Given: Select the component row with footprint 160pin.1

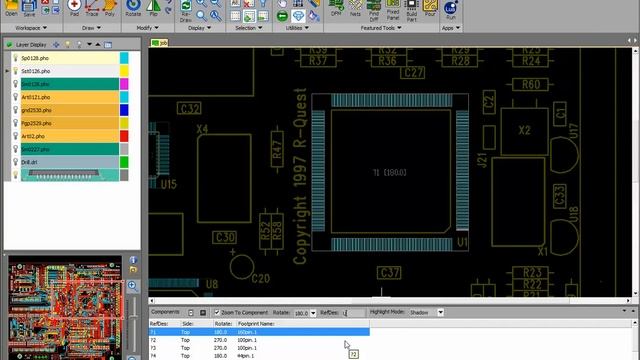Looking at the screenshot, I should (x=259, y=332).
